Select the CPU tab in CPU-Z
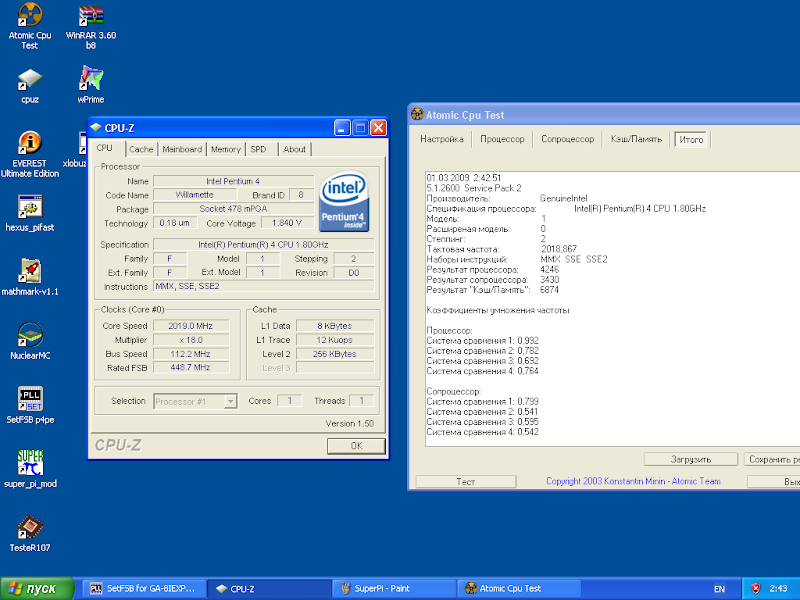800x600 pixels. point(105,148)
